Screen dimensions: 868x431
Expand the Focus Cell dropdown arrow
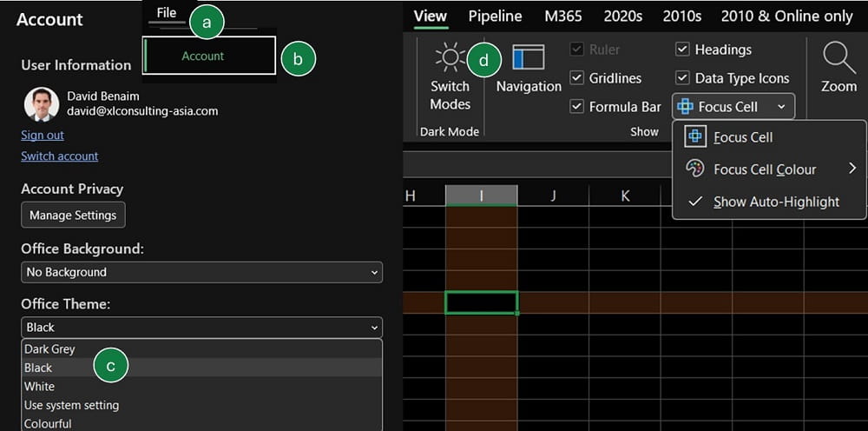[x=781, y=106]
